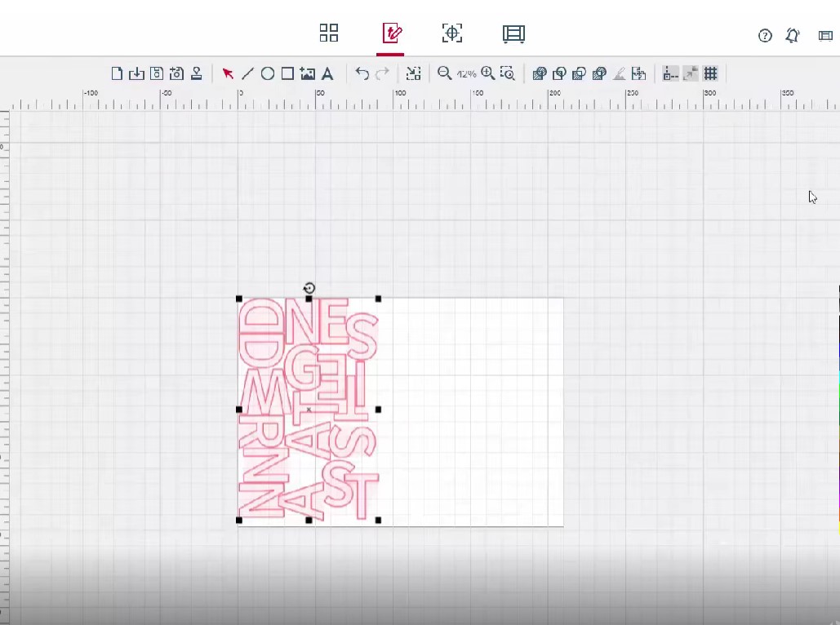Open the dashboard grid tab
This screenshot has width=840, height=625.
[329, 33]
